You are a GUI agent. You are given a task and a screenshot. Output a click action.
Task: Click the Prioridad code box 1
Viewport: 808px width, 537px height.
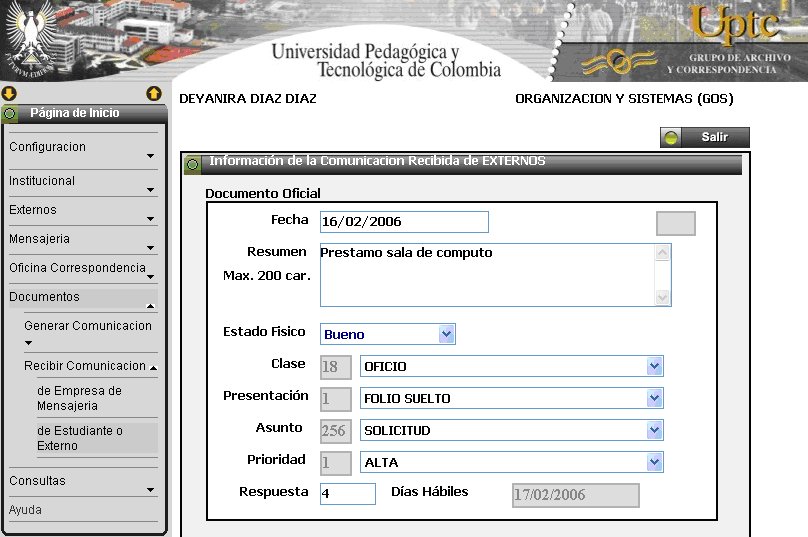tap(335, 463)
